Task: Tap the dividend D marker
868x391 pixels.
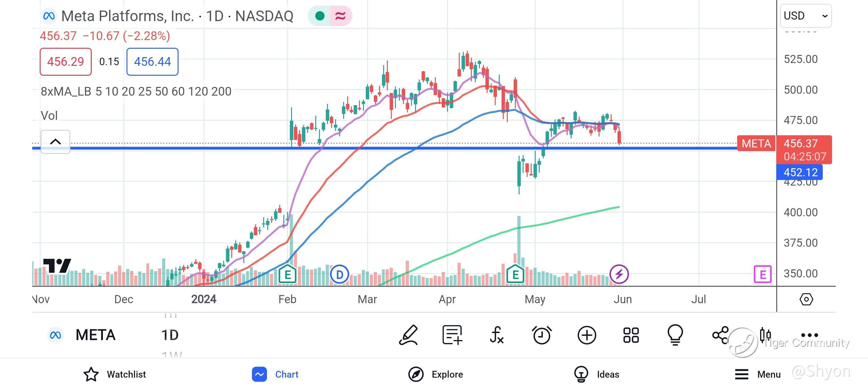Action: click(339, 274)
